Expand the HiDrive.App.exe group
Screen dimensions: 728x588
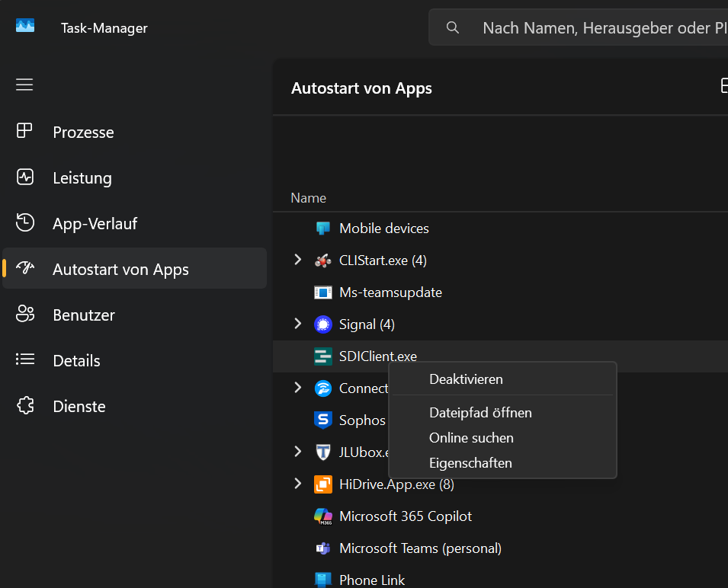point(298,484)
